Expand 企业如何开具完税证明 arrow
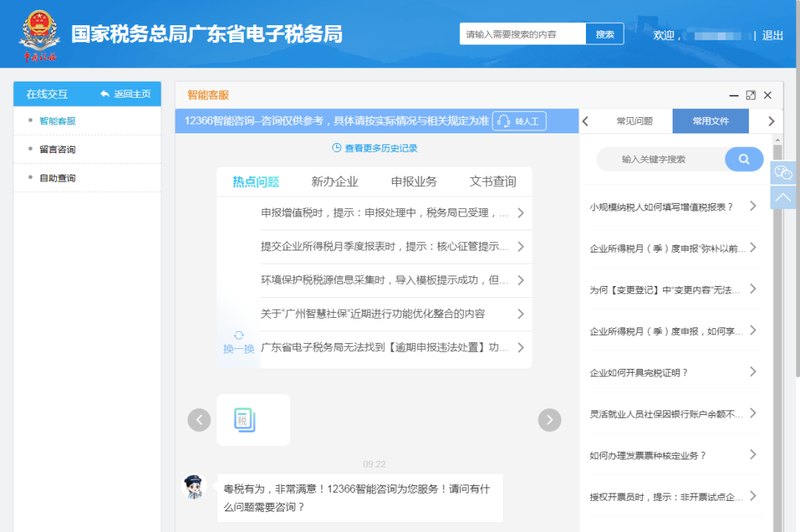The width and height of the screenshot is (800, 532). (x=753, y=372)
